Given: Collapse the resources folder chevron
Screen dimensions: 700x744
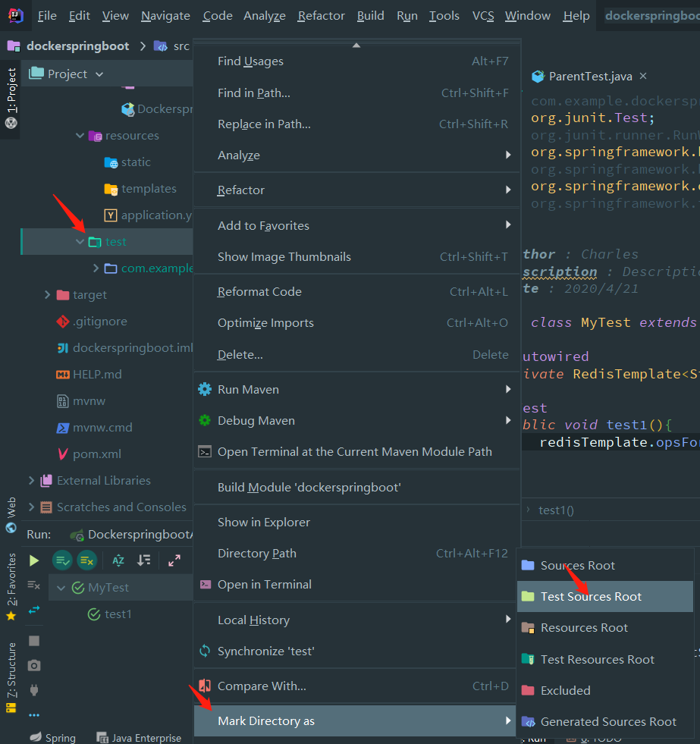Looking at the screenshot, I should [80, 136].
